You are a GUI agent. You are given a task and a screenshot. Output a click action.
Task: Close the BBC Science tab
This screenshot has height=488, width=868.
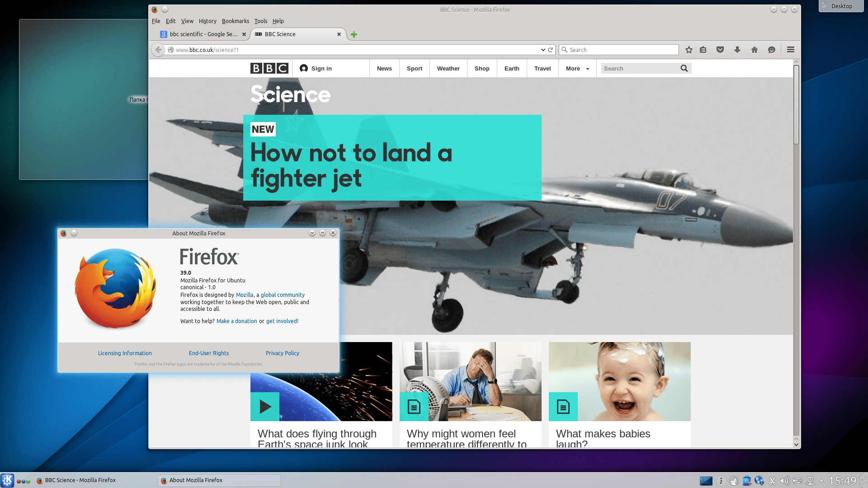[339, 34]
